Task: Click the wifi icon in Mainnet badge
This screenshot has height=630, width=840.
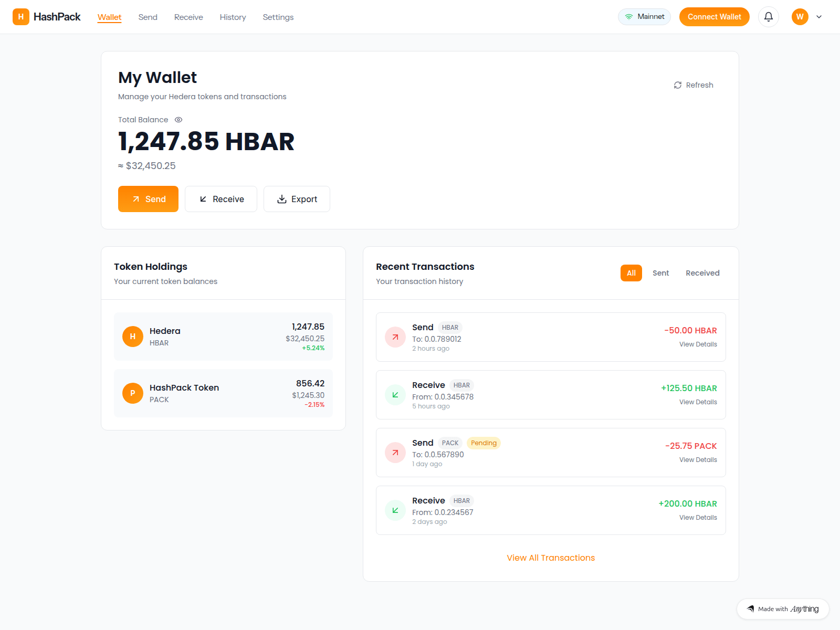Action: [629, 17]
